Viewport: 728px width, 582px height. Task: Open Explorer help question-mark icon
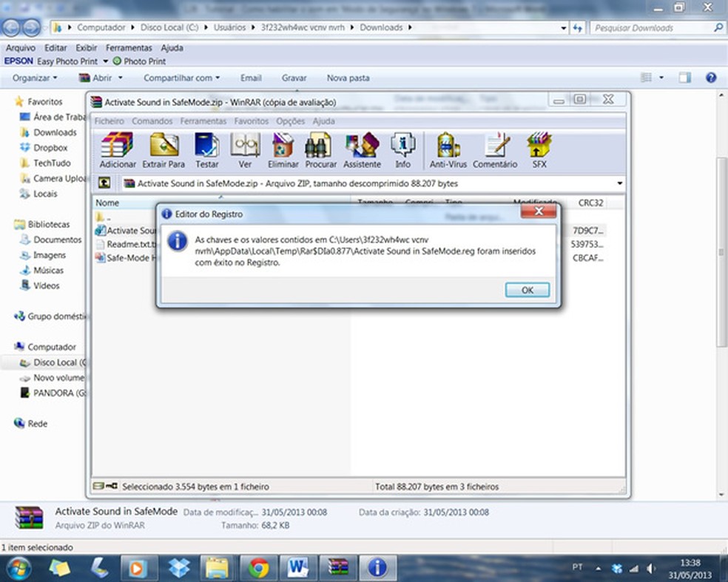pyautogui.click(x=711, y=78)
